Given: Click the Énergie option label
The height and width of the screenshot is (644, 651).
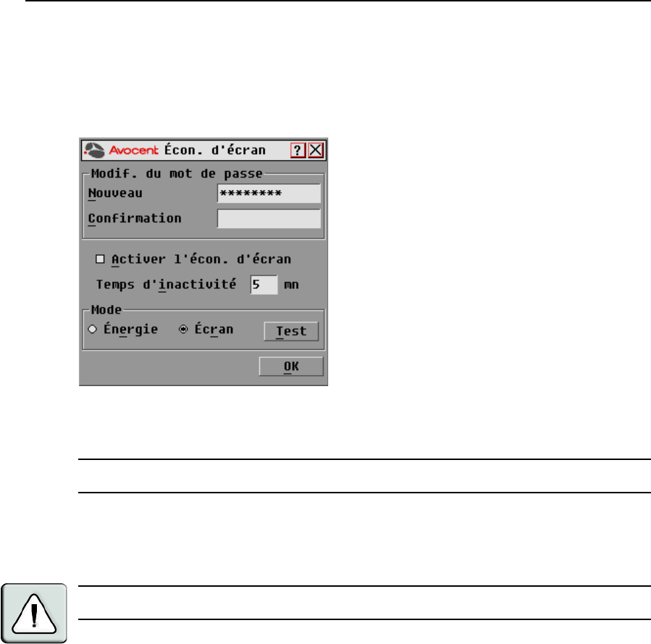Looking at the screenshot, I should 131,330.
